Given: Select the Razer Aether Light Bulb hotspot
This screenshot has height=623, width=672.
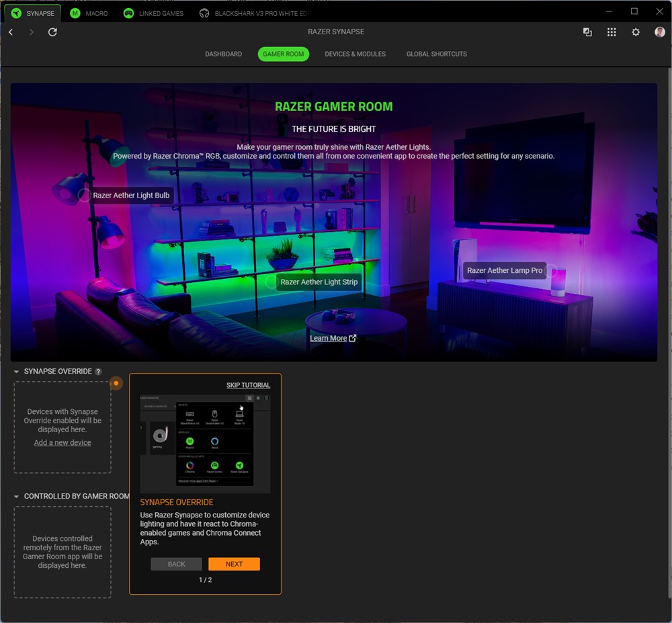Looking at the screenshot, I should (84, 196).
